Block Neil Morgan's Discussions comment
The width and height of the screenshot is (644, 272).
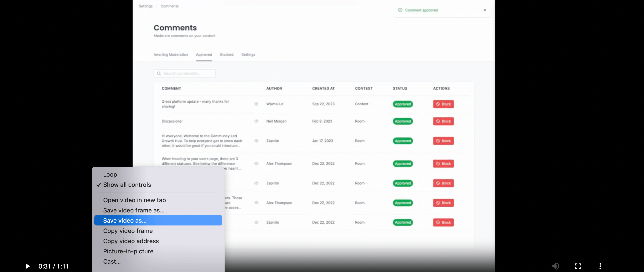pyautogui.click(x=443, y=121)
